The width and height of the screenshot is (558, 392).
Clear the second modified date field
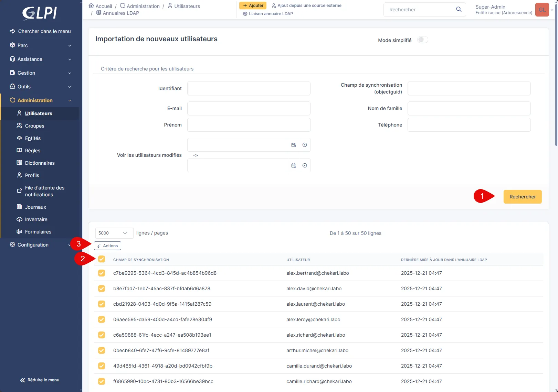(305, 166)
